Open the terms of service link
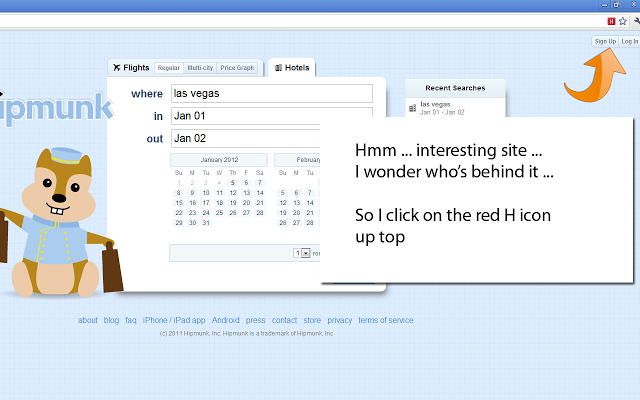This screenshot has height=400, width=640. [x=386, y=320]
